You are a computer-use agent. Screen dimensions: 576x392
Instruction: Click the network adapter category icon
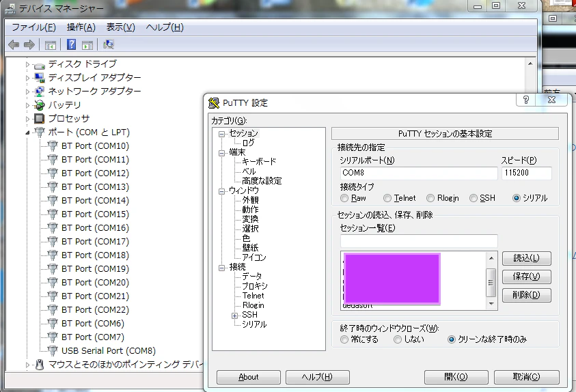[x=39, y=92]
